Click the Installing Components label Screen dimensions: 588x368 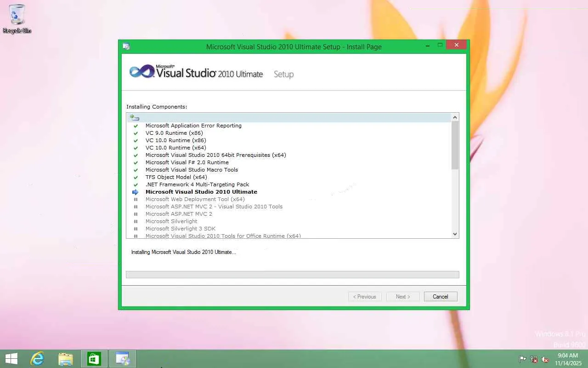click(157, 107)
